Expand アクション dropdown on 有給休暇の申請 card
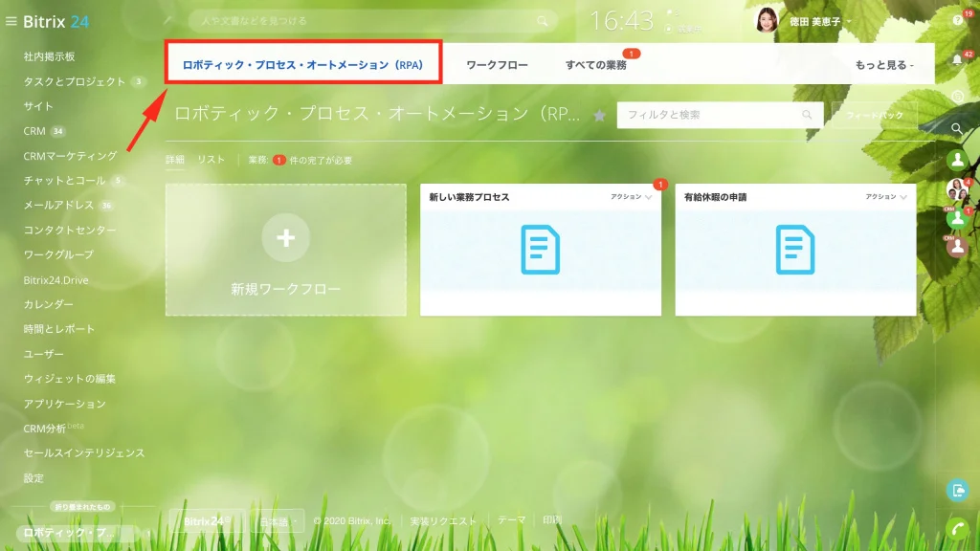980x551 pixels. tap(886, 197)
